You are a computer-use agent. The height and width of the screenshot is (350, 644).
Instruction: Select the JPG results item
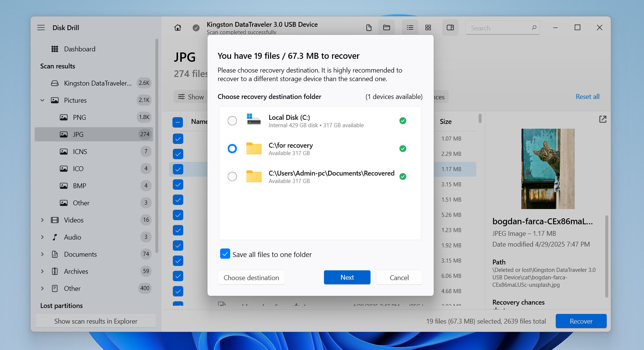[x=94, y=134]
